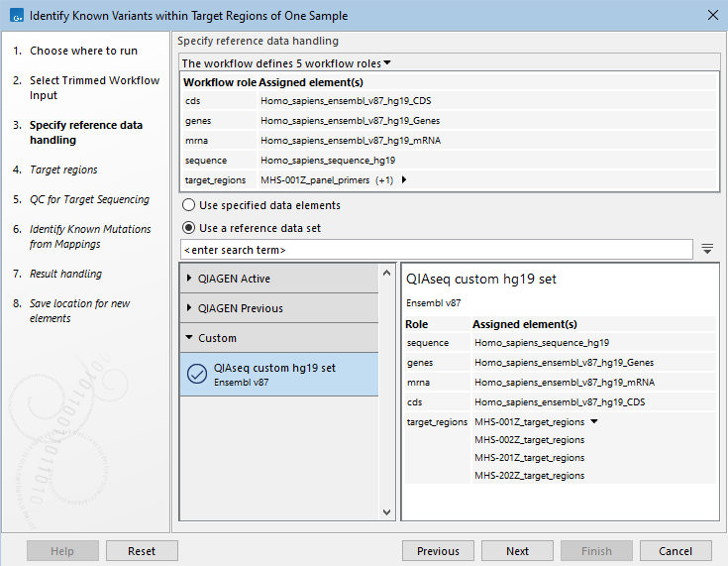Click the filter icon beside search field
The height and width of the screenshot is (566, 728).
click(707, 249)
